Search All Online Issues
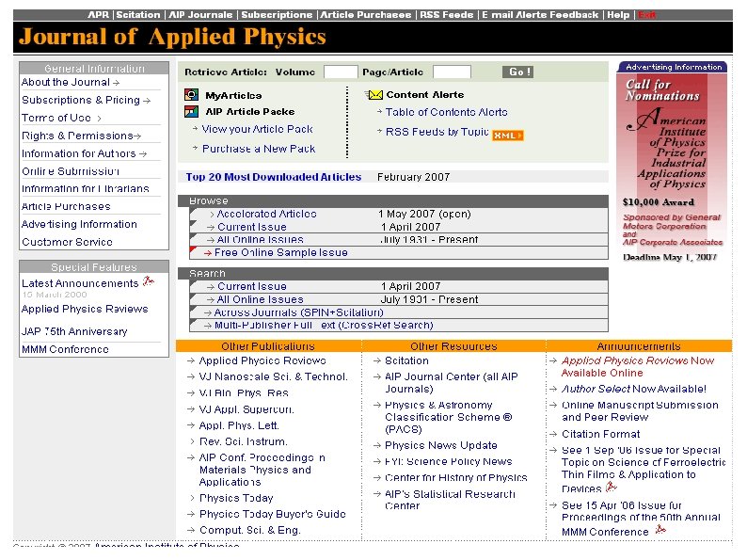Image resolution: width=747 pixels, height=560 pixels. click(x=260, y=299)
